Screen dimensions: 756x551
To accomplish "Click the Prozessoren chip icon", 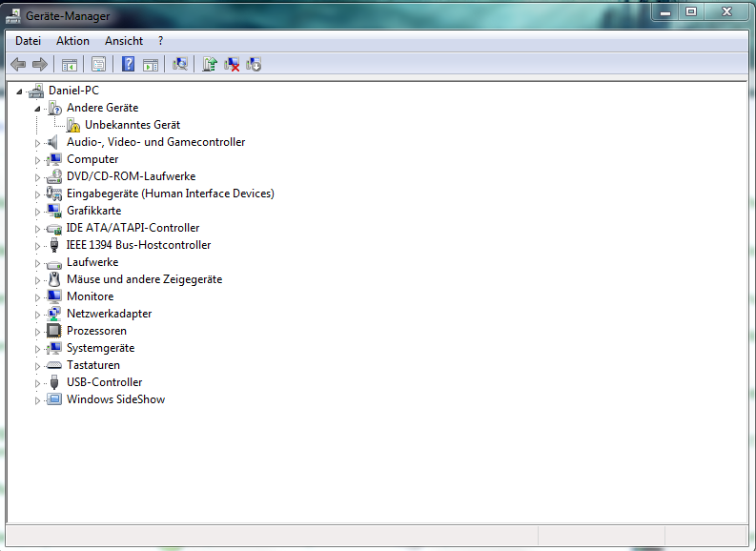I will point(54,331).
